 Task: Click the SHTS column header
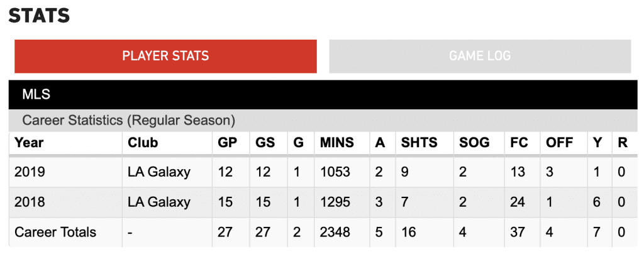coord(419,143)
